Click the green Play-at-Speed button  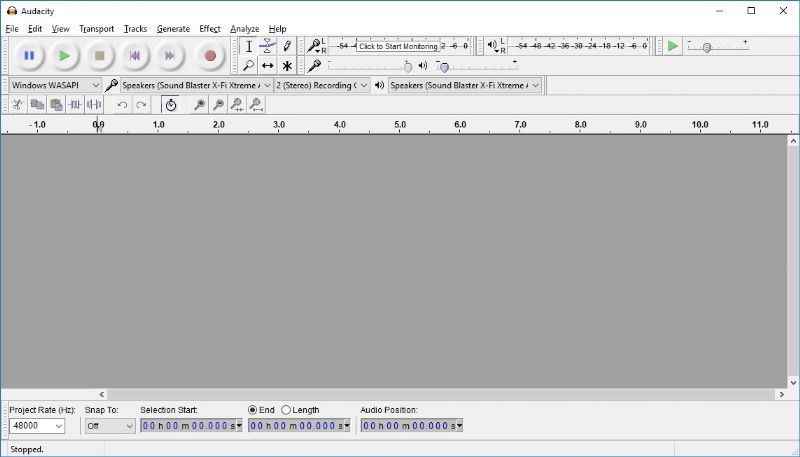[672, 46]
